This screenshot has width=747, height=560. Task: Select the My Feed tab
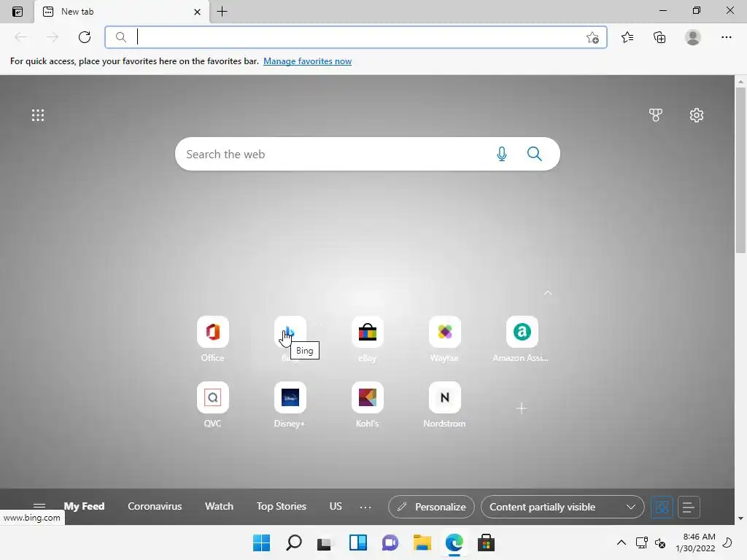coord(84,506)
